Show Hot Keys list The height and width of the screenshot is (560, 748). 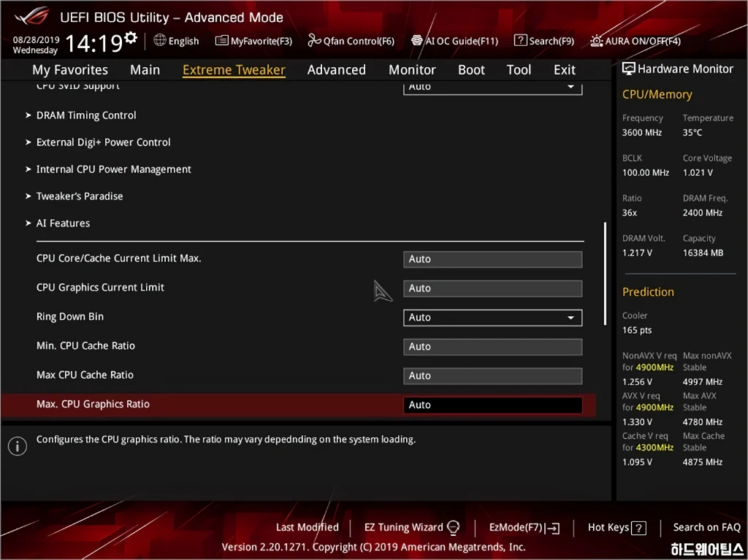coord(617,528)
